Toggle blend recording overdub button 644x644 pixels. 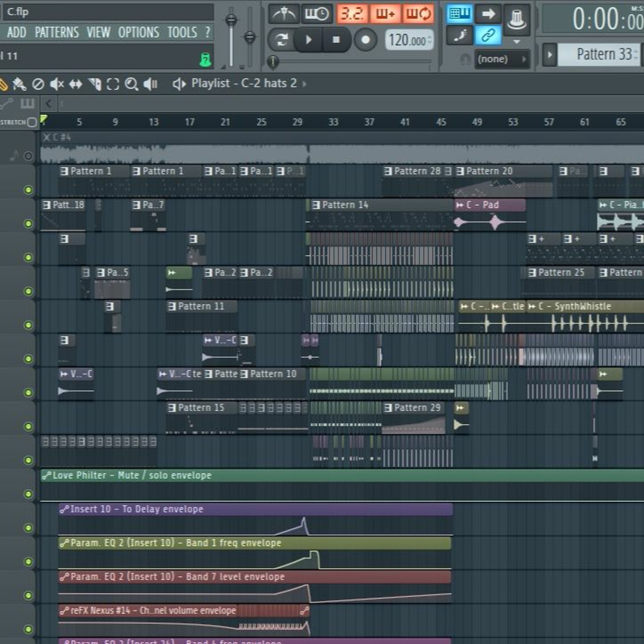click(x=385, y=14)
